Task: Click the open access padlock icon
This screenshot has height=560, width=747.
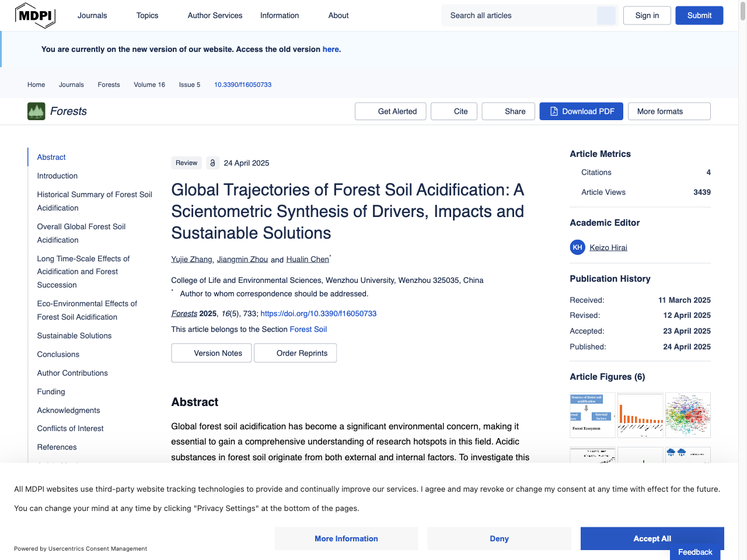Action: tap(212, 163)
